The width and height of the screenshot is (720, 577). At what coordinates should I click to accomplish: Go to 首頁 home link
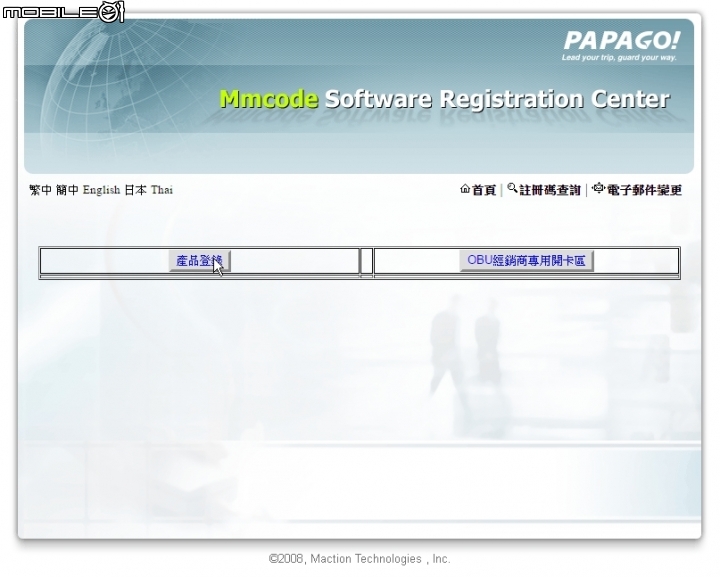[x=484, y=190]
